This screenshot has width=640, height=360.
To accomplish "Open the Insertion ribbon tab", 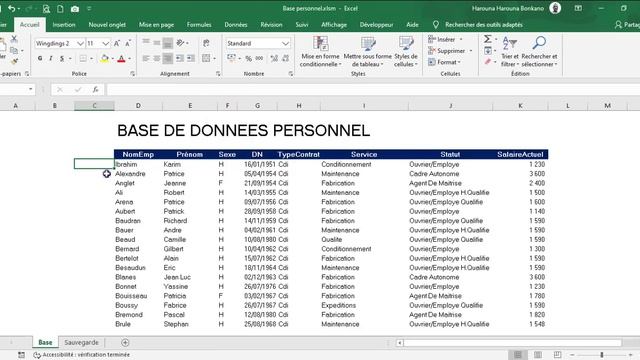I will click(x=64, y=25).
